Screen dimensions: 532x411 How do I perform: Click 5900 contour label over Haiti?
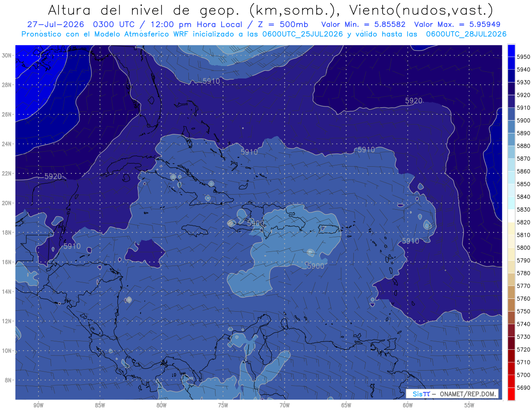[256, 223]
